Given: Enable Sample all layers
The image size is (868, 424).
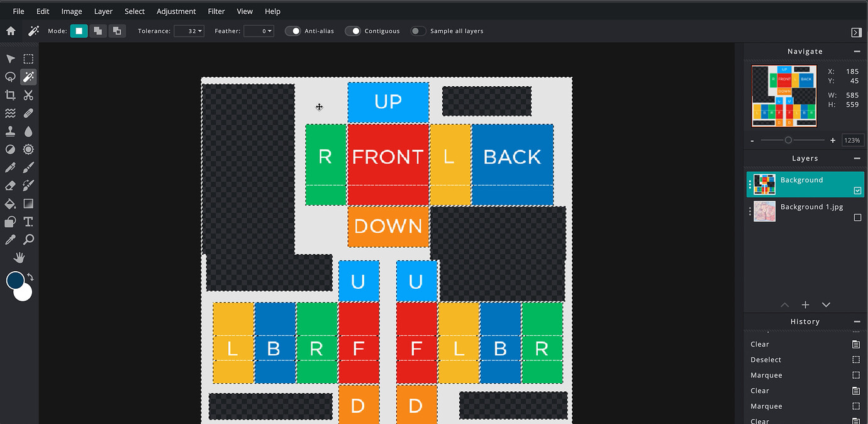Looking at the screenshot, I should (x=418, y=31).
